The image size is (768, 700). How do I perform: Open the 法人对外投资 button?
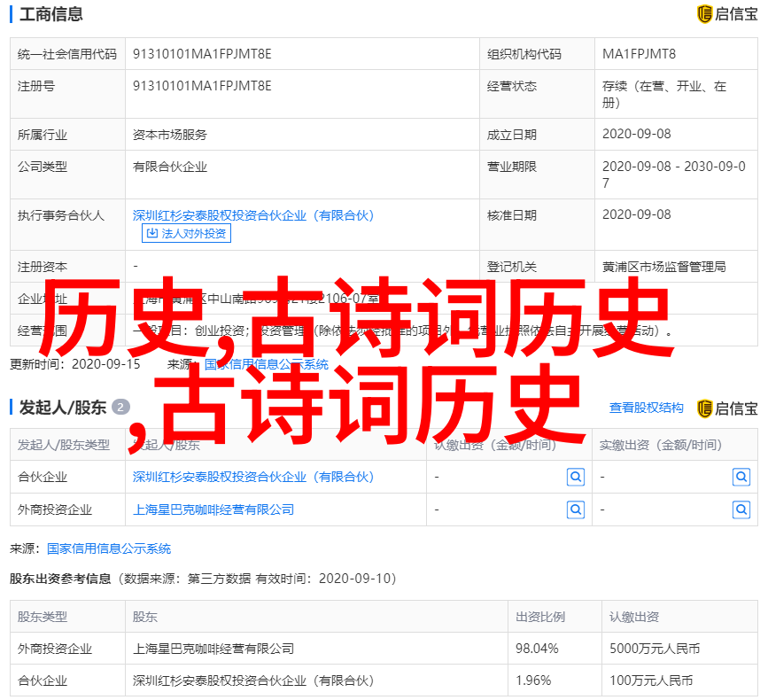[186, 233]
